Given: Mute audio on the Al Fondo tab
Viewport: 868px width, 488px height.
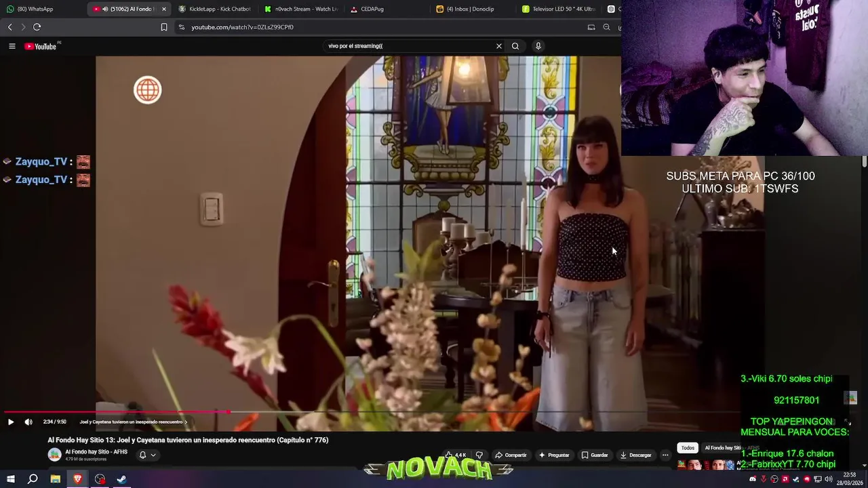Looking at the screenshot, I should tap(105, 9).
